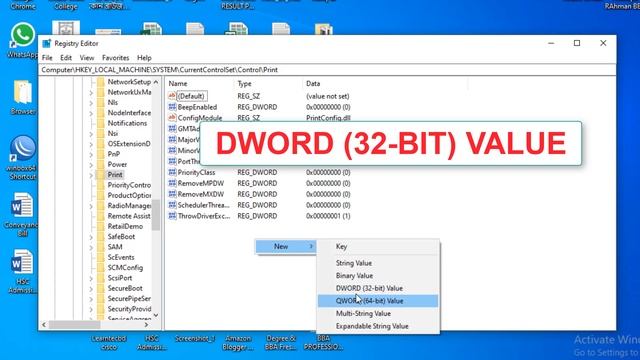
Task: Choose String Value from New submenu
Action: (x=378, y=263)
